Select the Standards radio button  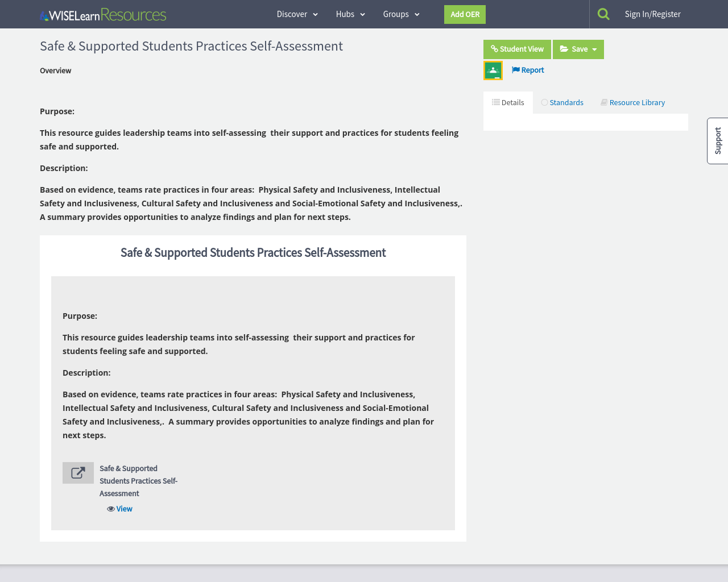click(x=544, y=102)
